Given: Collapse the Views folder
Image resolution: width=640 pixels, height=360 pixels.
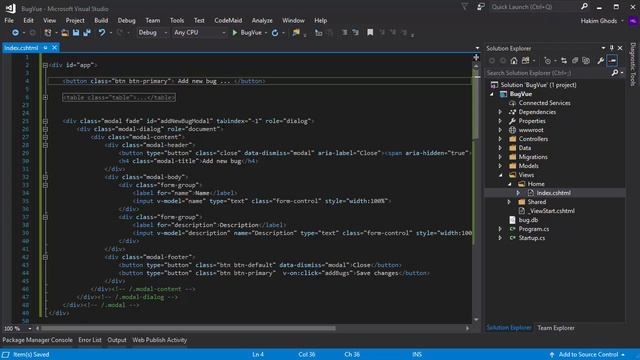Looking at the screenshot, I should [500, 175].
